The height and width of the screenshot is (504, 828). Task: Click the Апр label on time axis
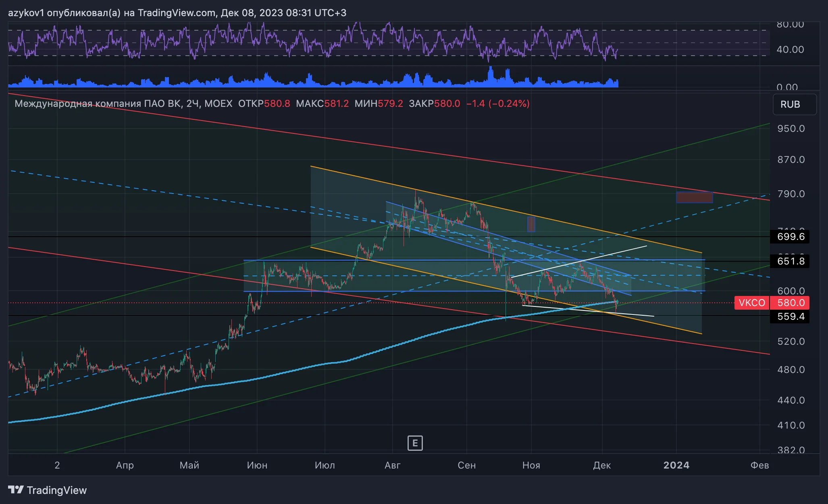(125, 465)
